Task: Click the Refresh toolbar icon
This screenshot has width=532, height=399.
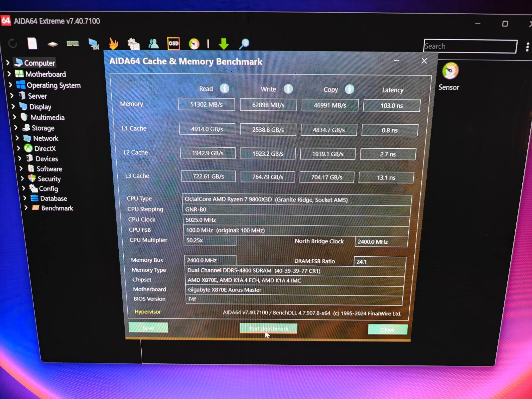Action: (x=13, y=43)
